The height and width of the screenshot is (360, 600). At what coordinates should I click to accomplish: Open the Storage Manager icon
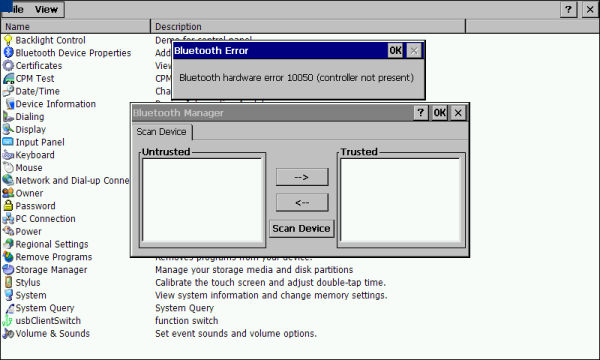[8, 270]
